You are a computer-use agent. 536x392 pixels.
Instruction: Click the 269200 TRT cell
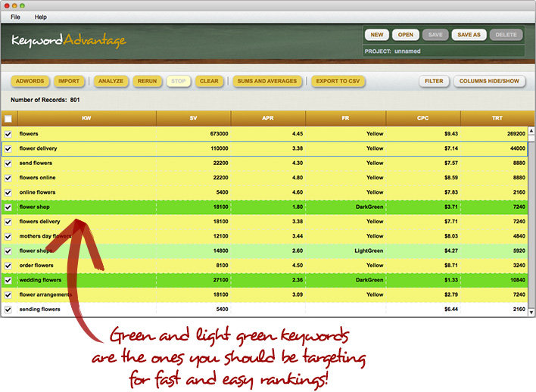tap(494, 134)
